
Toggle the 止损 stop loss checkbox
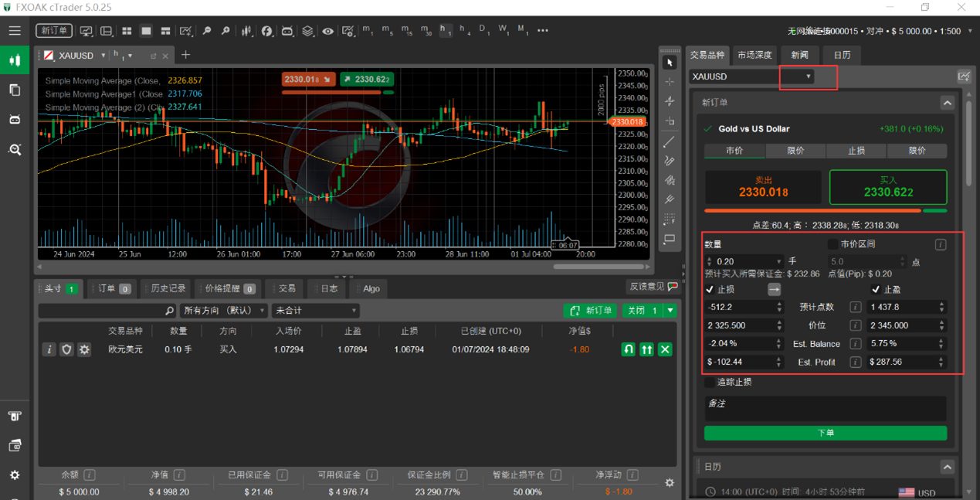(710, 289)
